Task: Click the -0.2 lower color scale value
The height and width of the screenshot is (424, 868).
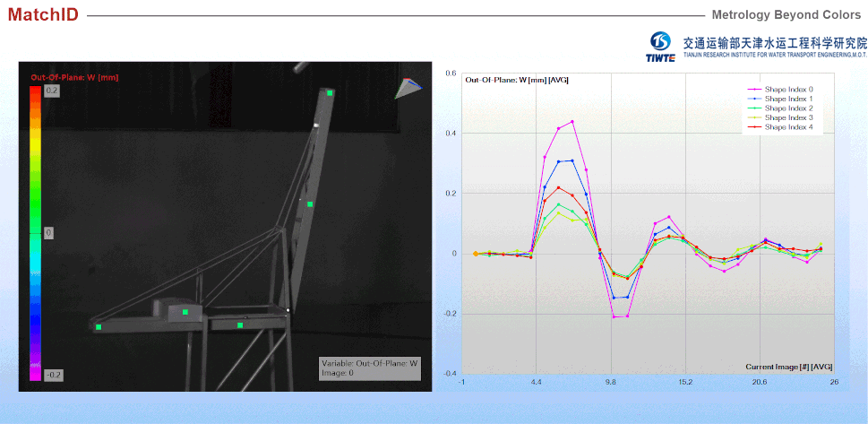Action: click(53, 376)
